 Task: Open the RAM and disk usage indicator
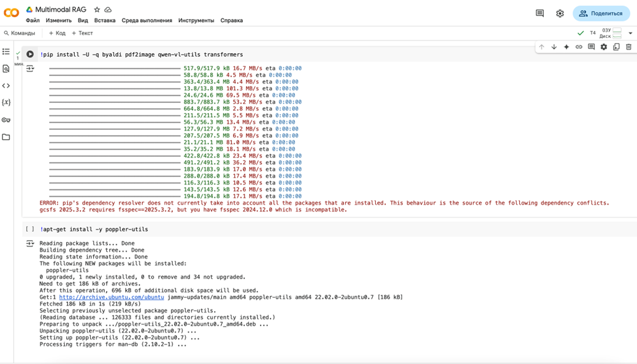[x=612, y=33]
